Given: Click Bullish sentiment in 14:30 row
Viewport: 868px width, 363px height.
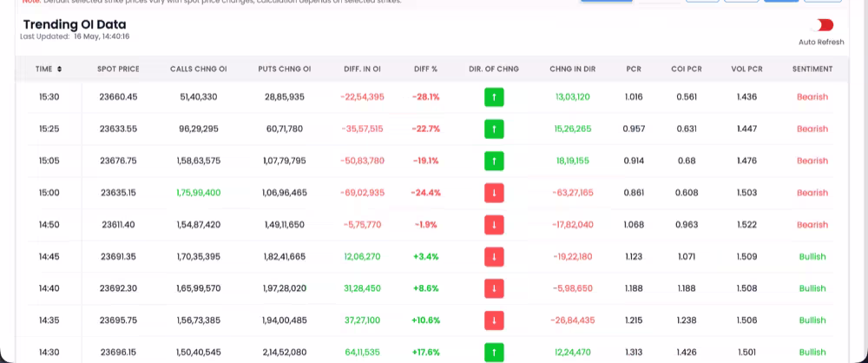Looking at the screenshot, I should pyautogui.click(x=812, y=353).
